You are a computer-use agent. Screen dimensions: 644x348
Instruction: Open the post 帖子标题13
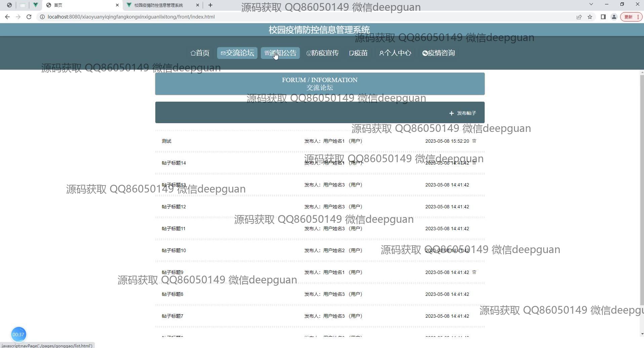(x=174, y=185)
